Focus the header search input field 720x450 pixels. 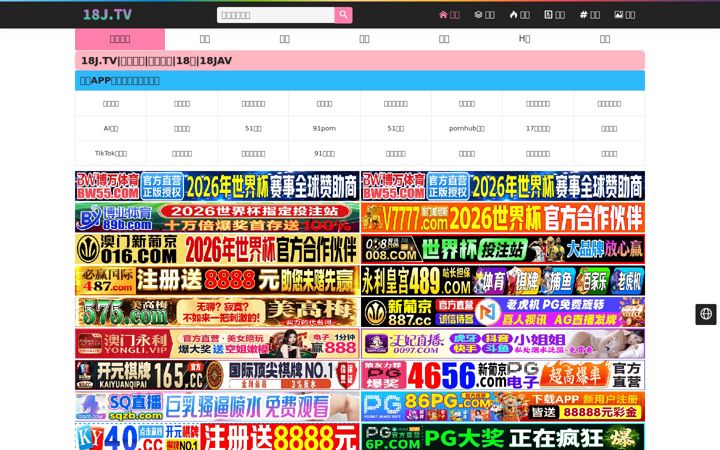click(276, 15)
